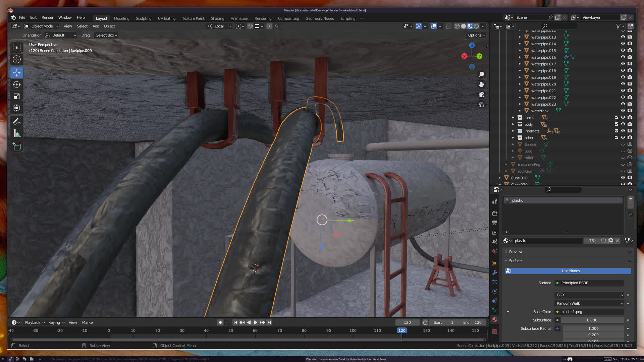Toggle camera view in the viewport
This screenshot has height=362, width=644.
pyautogui.click(x=481, y=95)
